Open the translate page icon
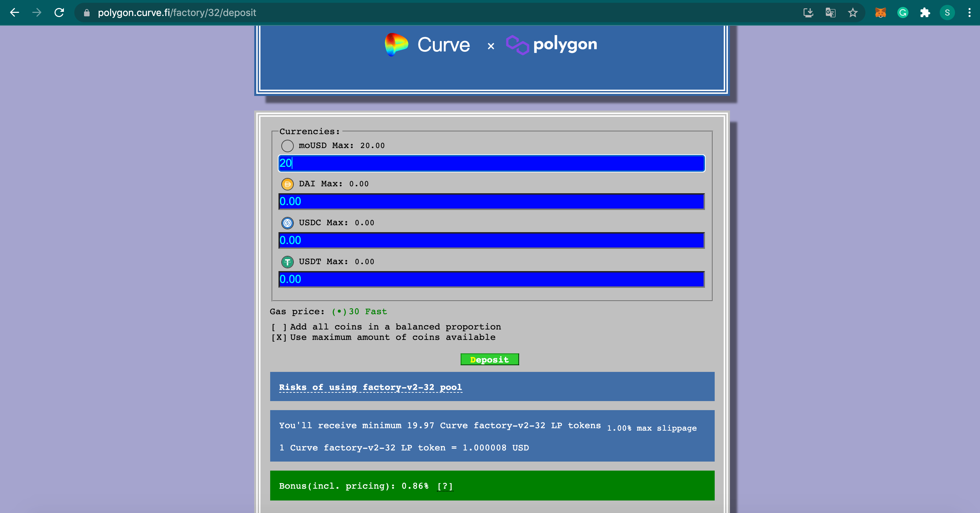The height and width of the screenshot is (513, 980). coord(830,13)
